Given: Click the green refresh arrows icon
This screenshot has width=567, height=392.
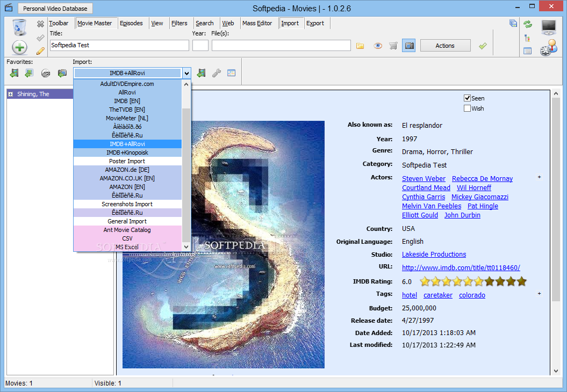Looking at the screenshot, I should click(x=528, y=24).
